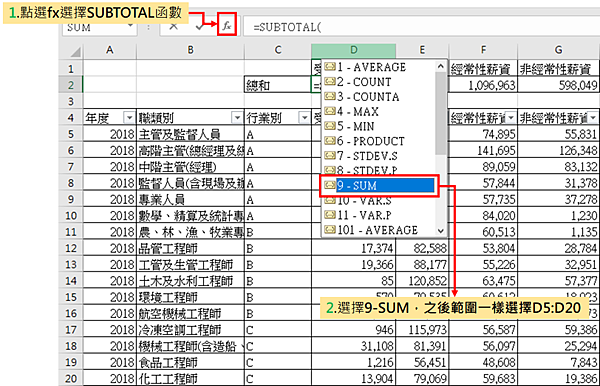Click cell with value 59,683
The height and width of the screenshot is (386, 600).
point(483,379)
